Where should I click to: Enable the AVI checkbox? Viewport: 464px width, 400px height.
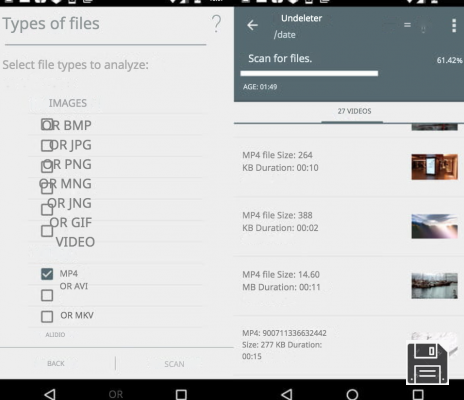47,295
